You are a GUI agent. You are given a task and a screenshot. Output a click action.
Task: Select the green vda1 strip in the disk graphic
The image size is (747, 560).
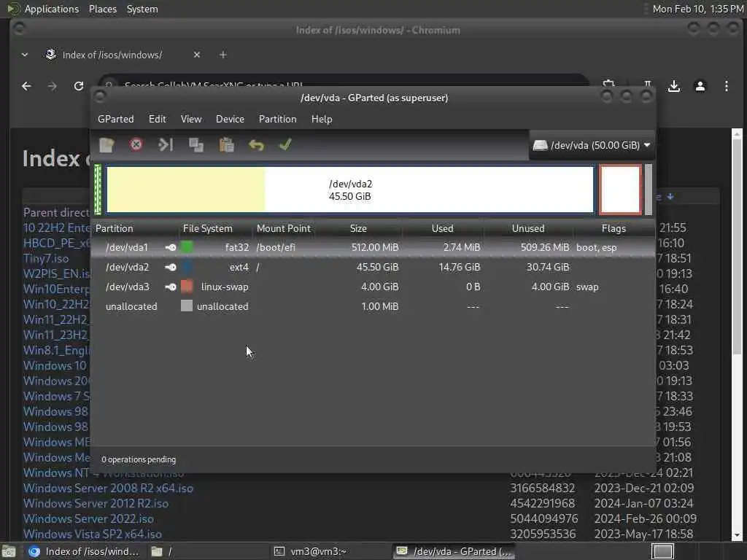(98, 190)
